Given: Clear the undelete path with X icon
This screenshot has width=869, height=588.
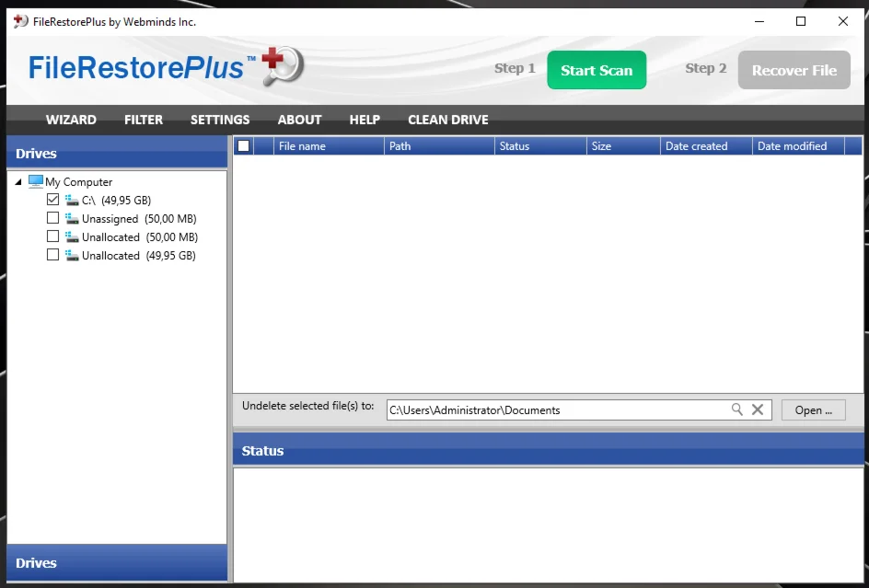Looking at the screenshot, I should (x=757, y=409).
